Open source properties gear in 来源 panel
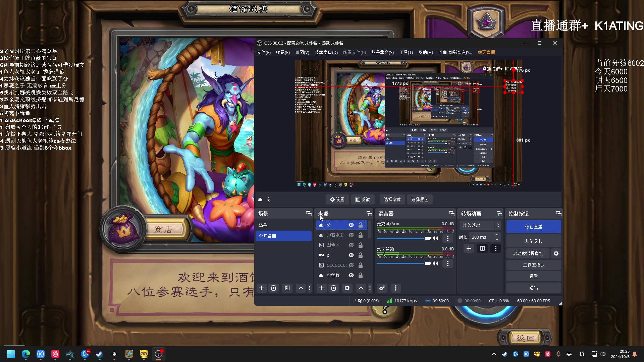The width and height of the screenshot is (644, 362). pyautogui.click(x=347, y=288)
